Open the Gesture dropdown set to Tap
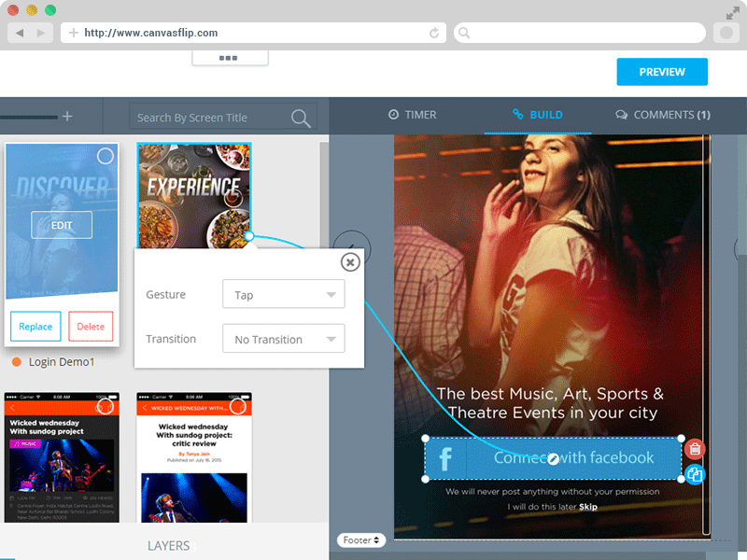Viewport: 747px width, 560px height. pyautogui.click(x=283, y=294)
